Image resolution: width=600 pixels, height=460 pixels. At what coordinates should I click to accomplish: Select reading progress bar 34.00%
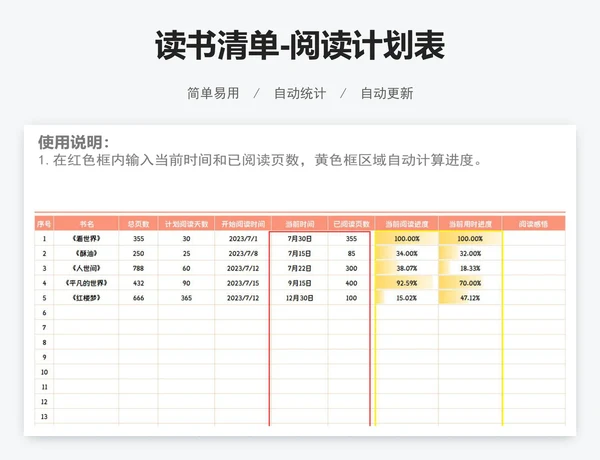[407, 253]
